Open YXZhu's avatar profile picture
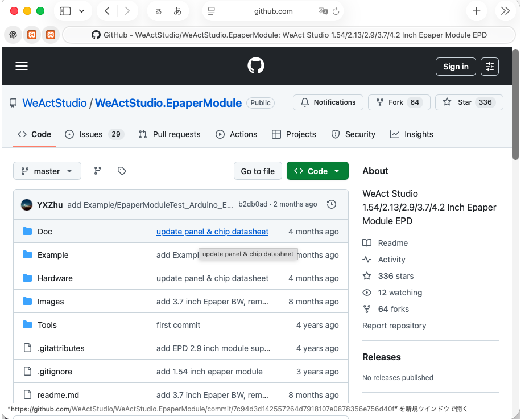Screen dimensions: 525x420 click(x=27, y=205)
